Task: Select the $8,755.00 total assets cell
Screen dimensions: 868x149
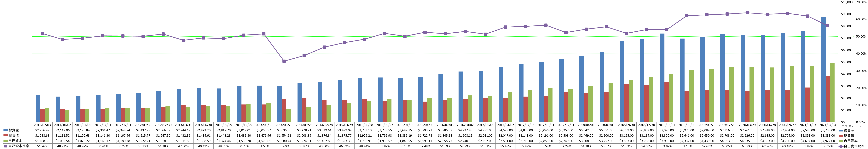Action: tap(828, 130)
